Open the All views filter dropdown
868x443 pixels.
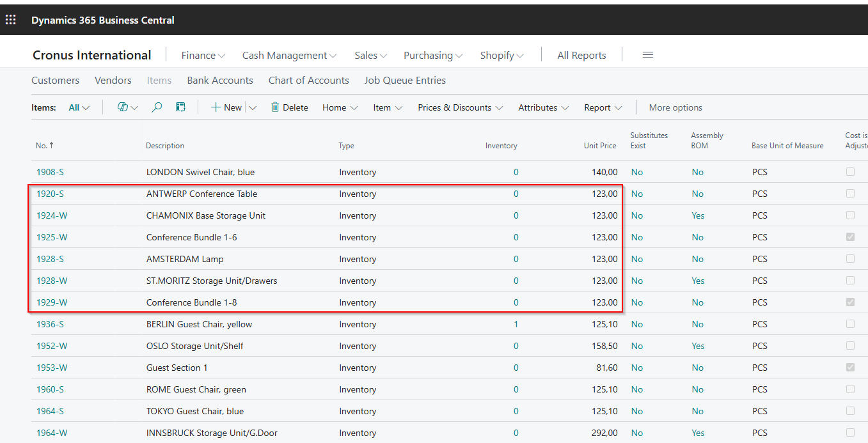79,107
